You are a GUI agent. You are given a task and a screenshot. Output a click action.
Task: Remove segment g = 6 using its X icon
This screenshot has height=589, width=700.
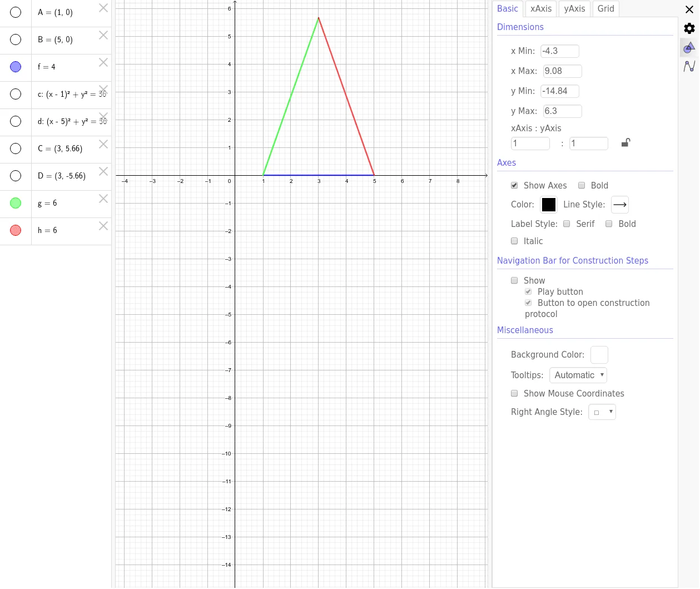tap(103, 199)
